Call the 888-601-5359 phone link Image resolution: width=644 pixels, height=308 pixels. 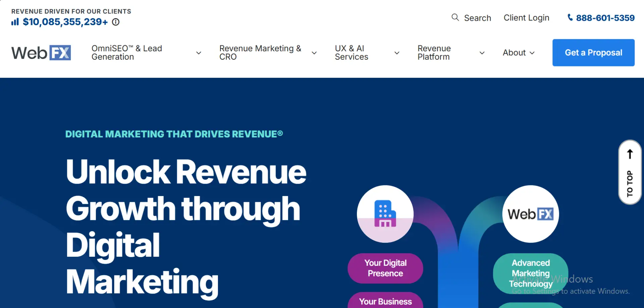[x=605, y=18]
